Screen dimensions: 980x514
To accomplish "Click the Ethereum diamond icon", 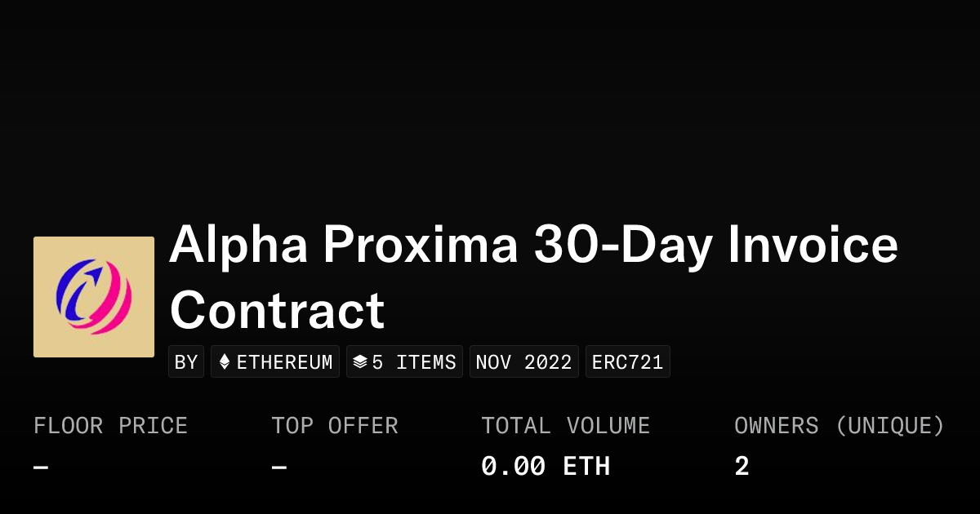I will click(225, 362).
